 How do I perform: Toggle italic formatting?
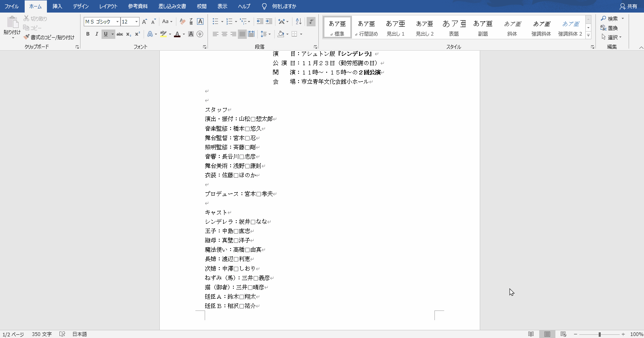[97, 34]
